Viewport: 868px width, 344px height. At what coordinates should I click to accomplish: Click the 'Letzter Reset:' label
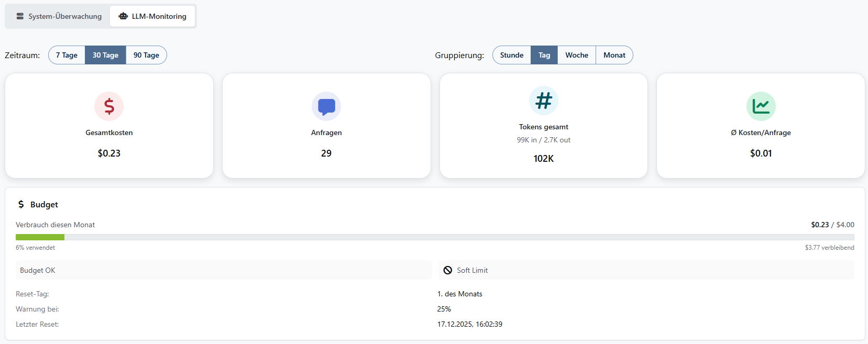pos(37,324)
